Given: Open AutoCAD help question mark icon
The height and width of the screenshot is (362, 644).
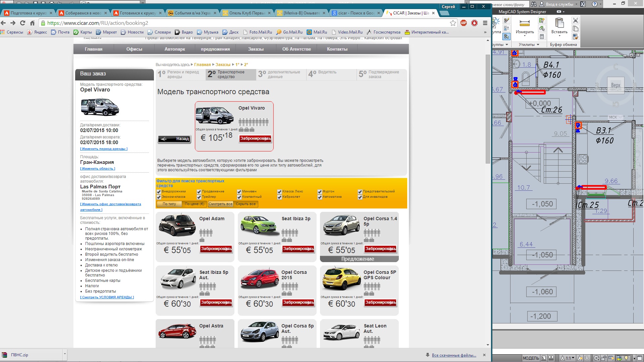Looking at the screenshot, I should point(595,4).
